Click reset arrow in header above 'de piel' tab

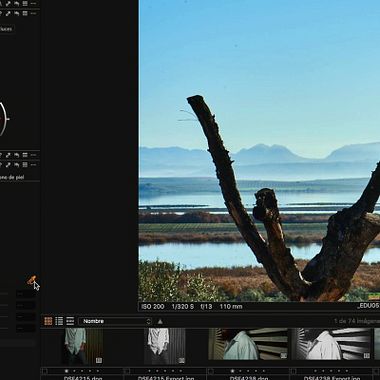16,165
